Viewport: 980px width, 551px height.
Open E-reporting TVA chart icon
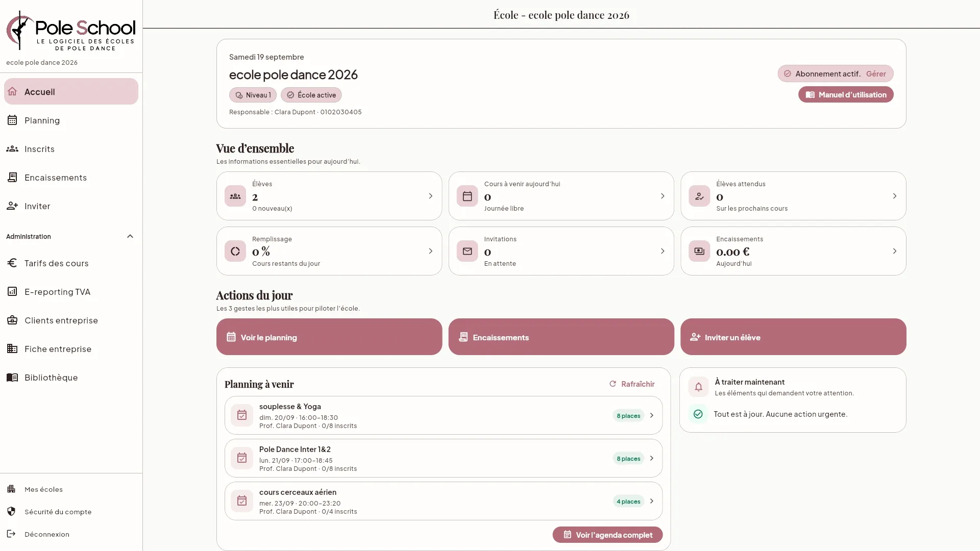(12, 292)
